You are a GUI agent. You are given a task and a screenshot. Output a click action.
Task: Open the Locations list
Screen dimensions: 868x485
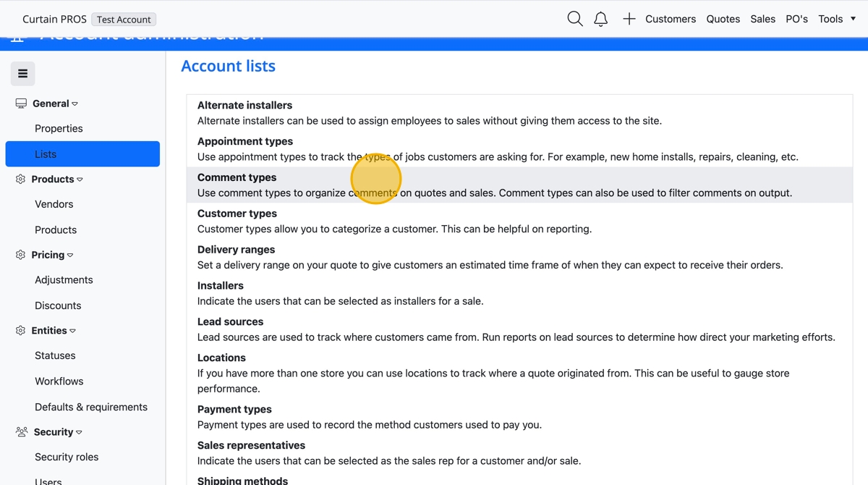[x=519, y=373]
